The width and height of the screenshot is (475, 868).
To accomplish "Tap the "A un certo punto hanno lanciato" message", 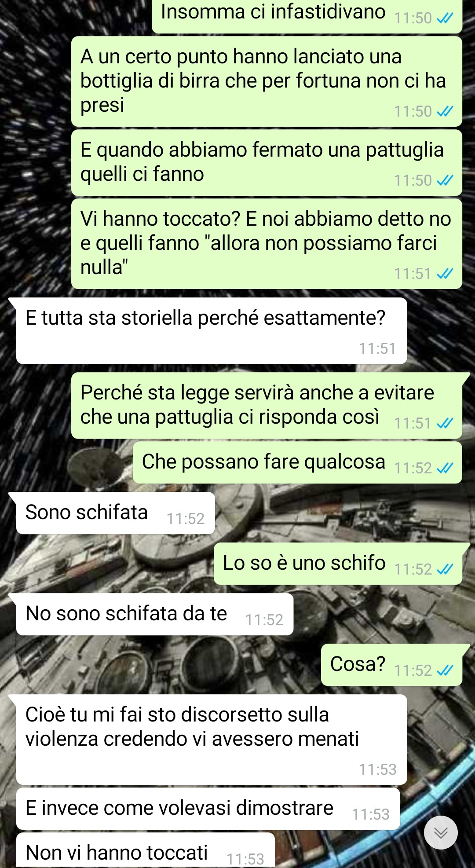I will coord(267,82).
